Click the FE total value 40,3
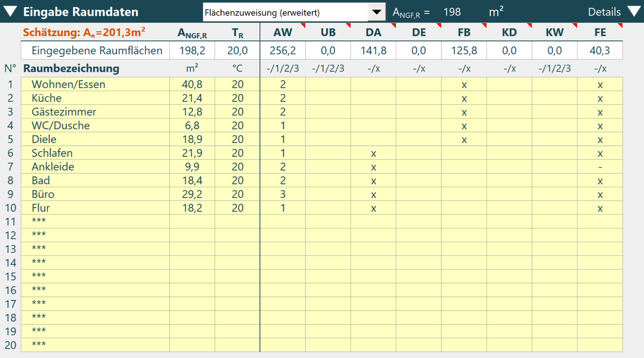Viewport: 644px width, 358px height. pos(600,51)
